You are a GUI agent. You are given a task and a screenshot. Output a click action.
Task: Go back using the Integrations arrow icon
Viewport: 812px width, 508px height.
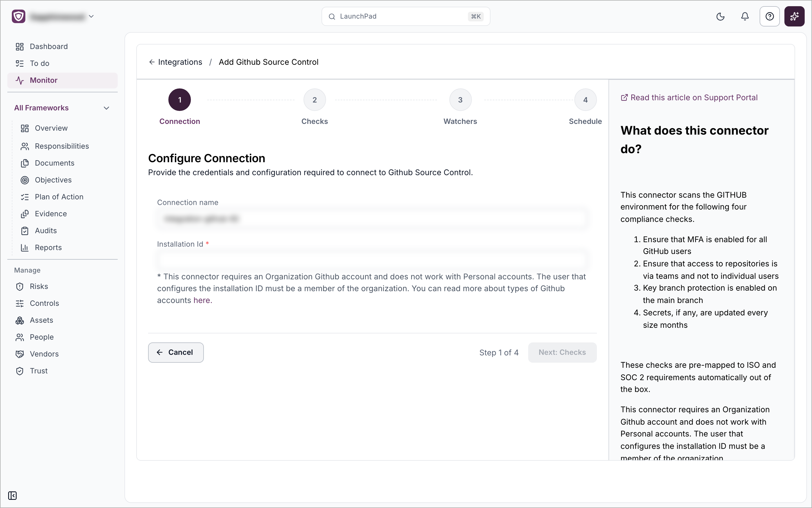click(x=152, y=62)
